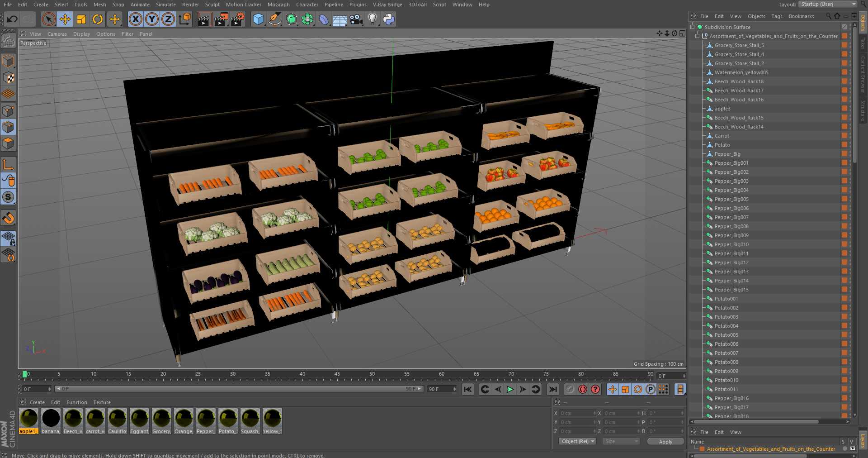
Task: Select the apple1 material thumbnail
Action: (x=28, y=418)
